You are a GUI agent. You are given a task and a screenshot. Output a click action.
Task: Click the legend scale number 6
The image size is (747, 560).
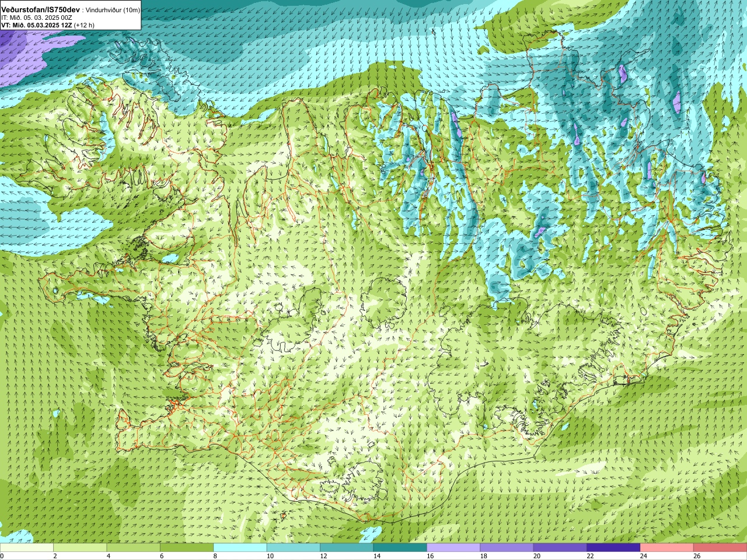pos(162,556)
